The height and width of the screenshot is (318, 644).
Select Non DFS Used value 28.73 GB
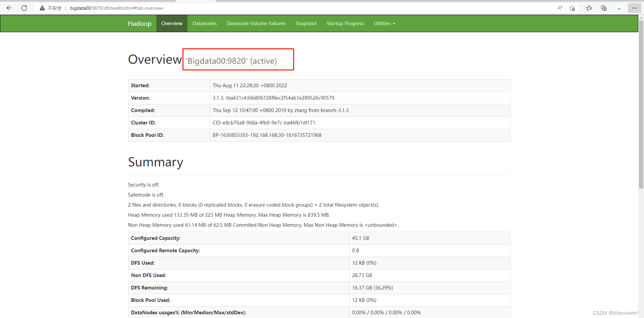[362, 275]
